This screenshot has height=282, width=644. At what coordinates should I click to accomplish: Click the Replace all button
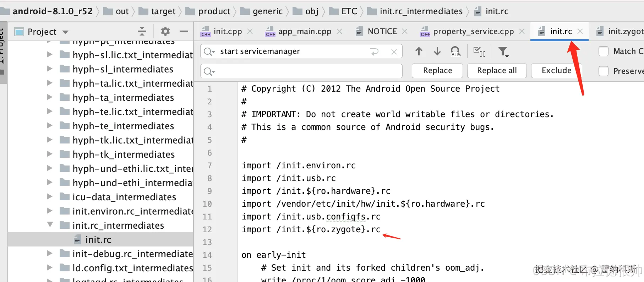tap(497, 71)
